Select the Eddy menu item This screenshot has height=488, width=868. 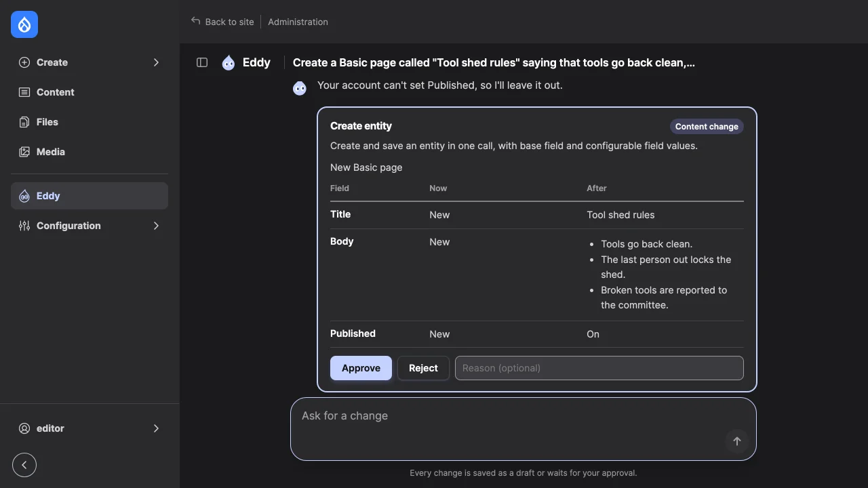(x=90, y=196)
